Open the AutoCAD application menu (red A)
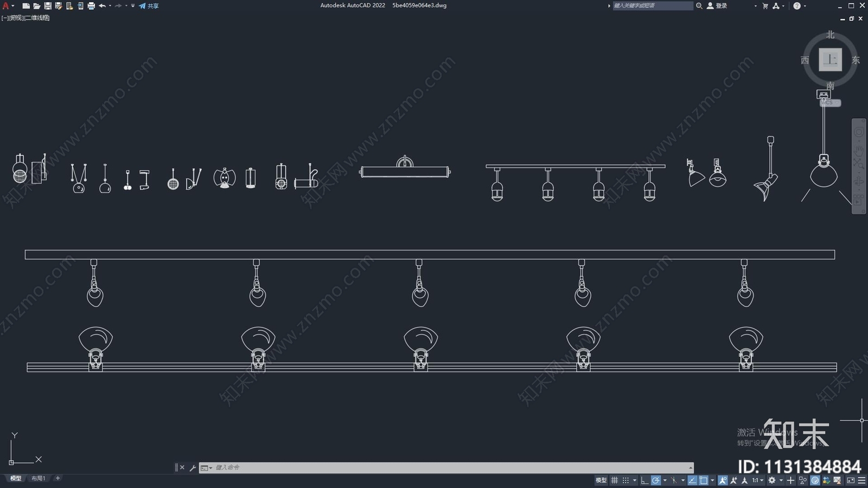Image resolution: width=868 pixels, height=488 pixels. click(x=6, y=5)
